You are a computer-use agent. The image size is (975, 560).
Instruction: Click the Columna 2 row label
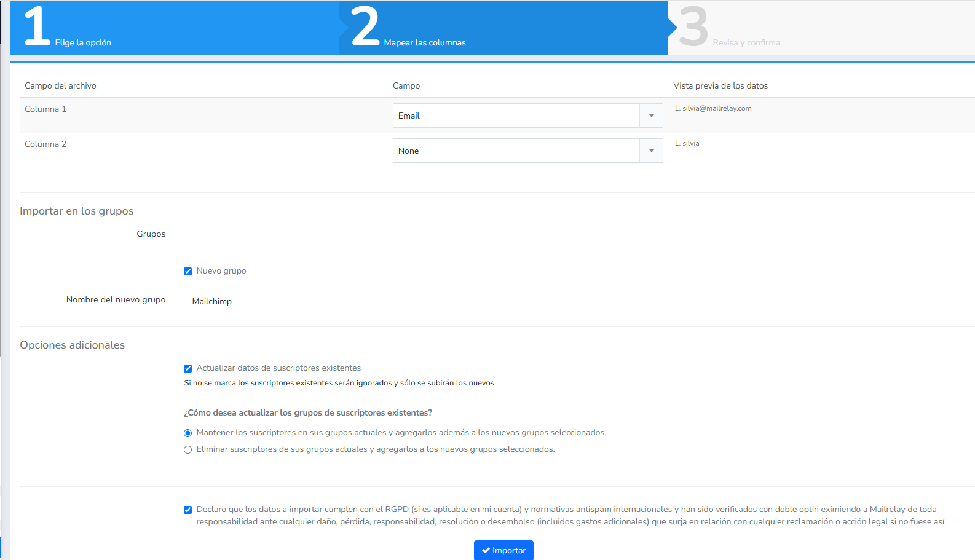(x=45, y=144)
